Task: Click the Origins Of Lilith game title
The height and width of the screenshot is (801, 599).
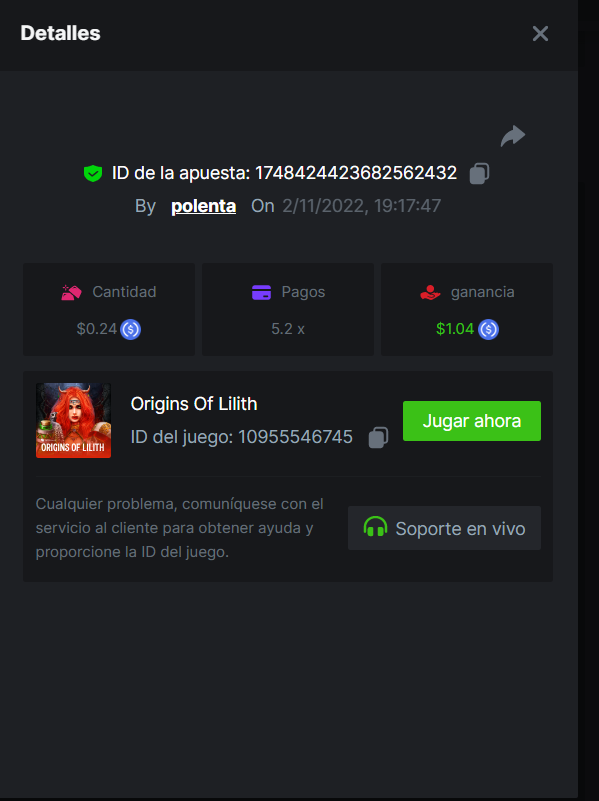Action: click(194, 404)
